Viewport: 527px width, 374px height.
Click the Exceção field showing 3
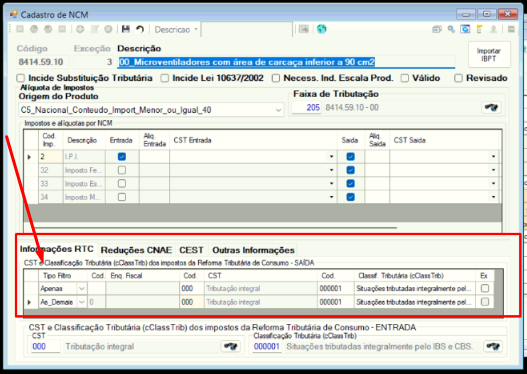click(x=93, y=62)
